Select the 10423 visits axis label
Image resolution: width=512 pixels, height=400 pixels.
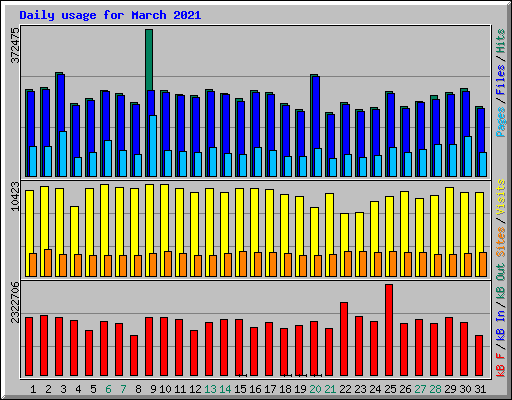click(15, 196)
